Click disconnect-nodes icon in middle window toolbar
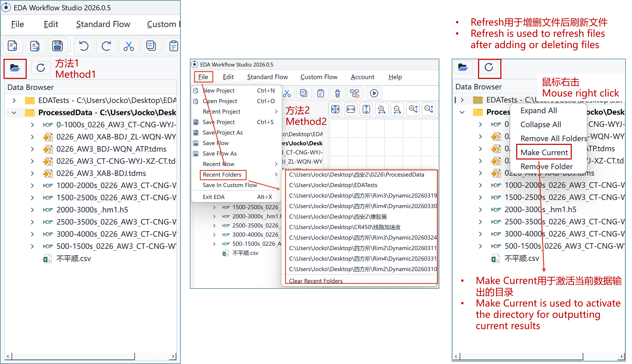The width and height of the screenshot is (632, 364). 354,94
